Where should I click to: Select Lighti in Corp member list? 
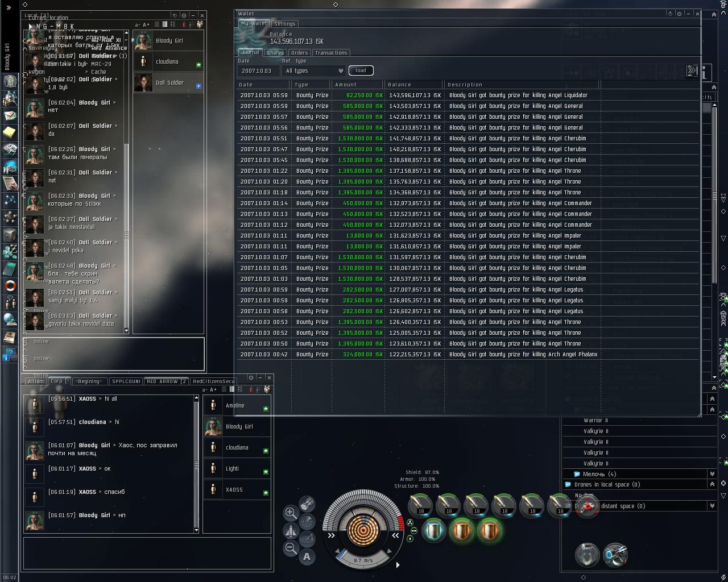pyautogui.click(x=237, y=468)
